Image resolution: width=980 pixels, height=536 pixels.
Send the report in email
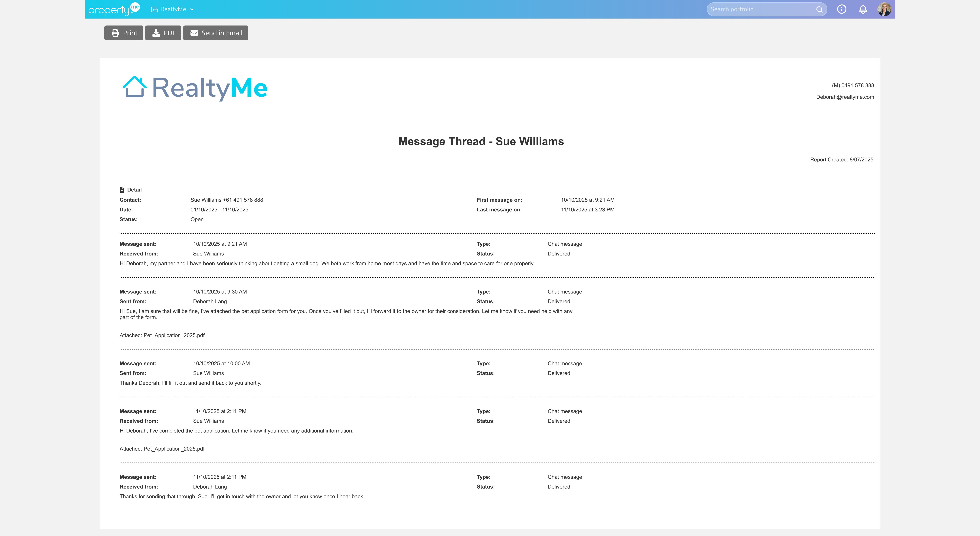point(216,33)
